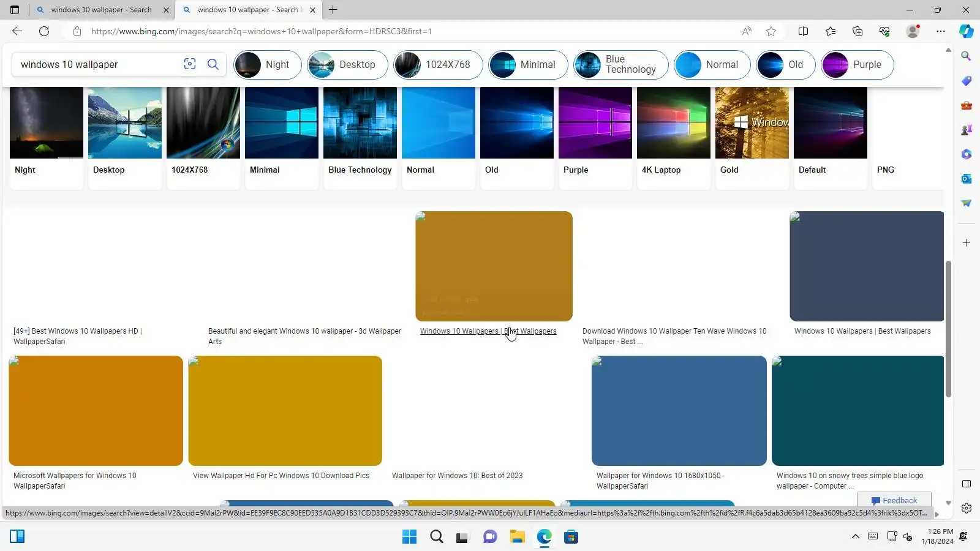Viewport: 980px width, 551px height.
Task: Go back to the previous page
Action: pyautogui.click(x=17, y=31)
